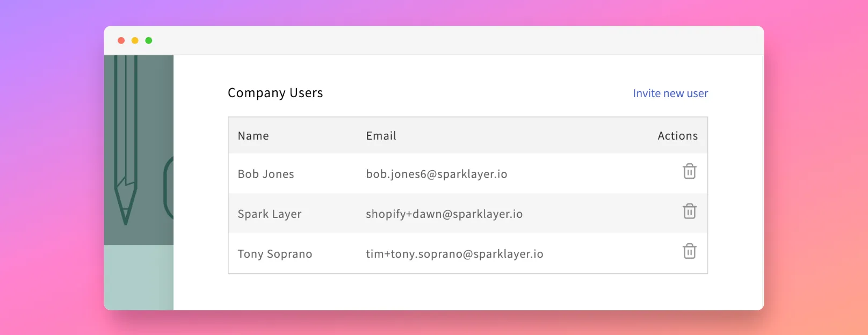This screenshot has height=335, width=868.
Task: Maximize the window with the green button
Action: pos(149,40)
